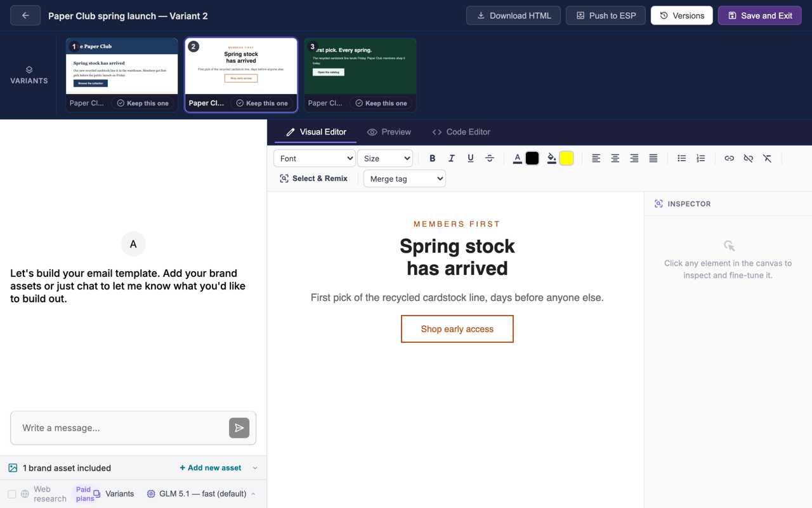Screen dimensions: 812x508
Task: Clear formatting icon
Action: coord(768,158)
